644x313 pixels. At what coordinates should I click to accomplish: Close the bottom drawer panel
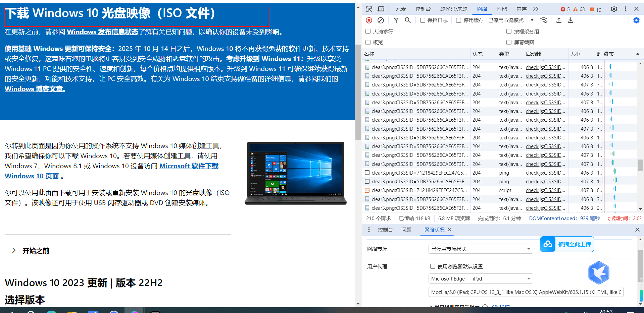pyautogui.click(x=637, y=230)
